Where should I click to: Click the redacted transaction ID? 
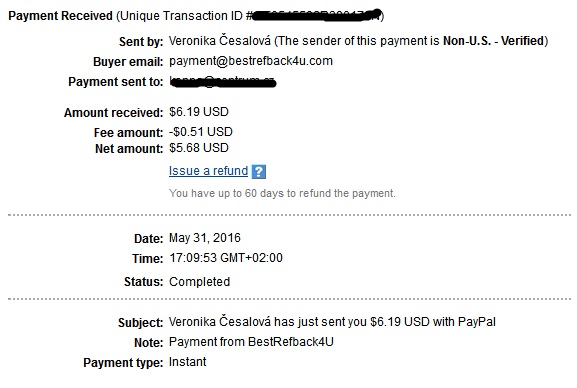[317, 16]
